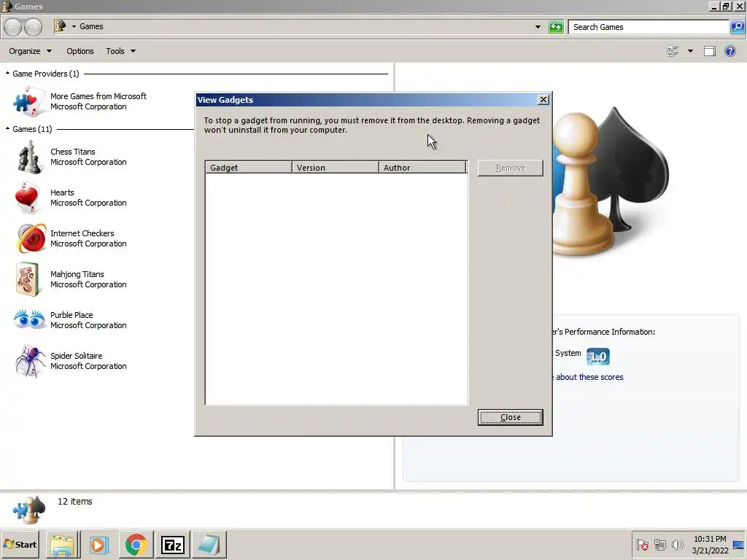Click the Remove button in View Gadgets
747x560 pixels.
tap(510, 168)
